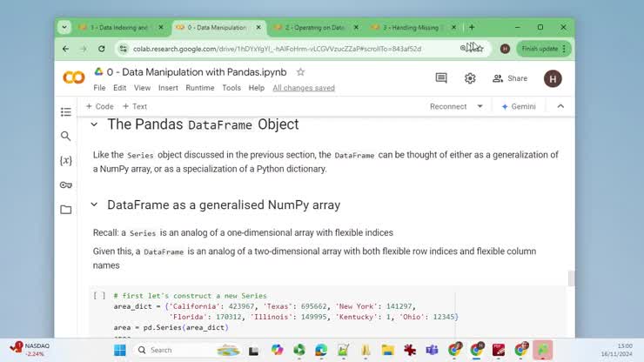Open Gemini assistant

pyautogui.click(x=519, y=106)
